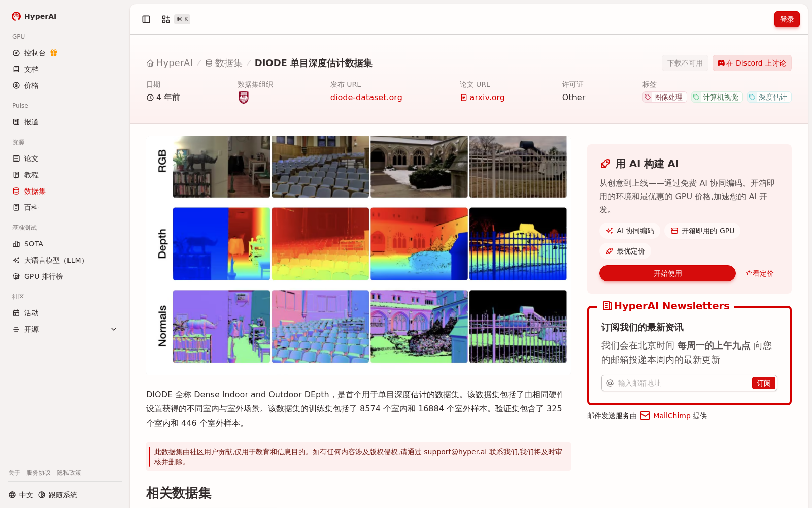Open the 中文 language selector

21,495
